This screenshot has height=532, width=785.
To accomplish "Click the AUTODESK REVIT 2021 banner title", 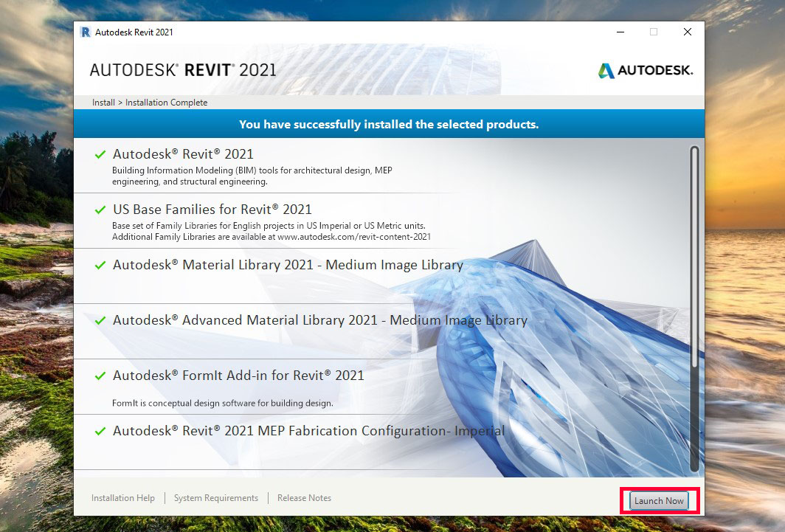I will [183, 69].
